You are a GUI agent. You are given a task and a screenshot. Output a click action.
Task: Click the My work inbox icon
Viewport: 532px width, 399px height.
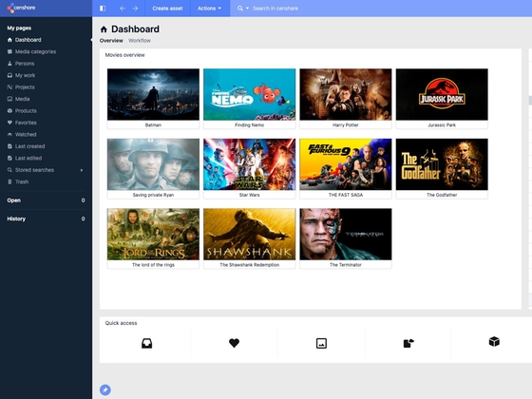[9, 75]
